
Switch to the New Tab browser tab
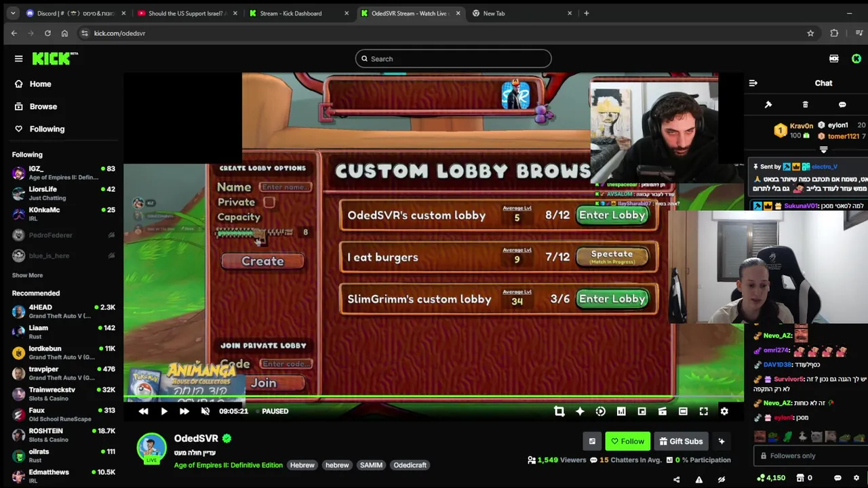click(522, 14)
